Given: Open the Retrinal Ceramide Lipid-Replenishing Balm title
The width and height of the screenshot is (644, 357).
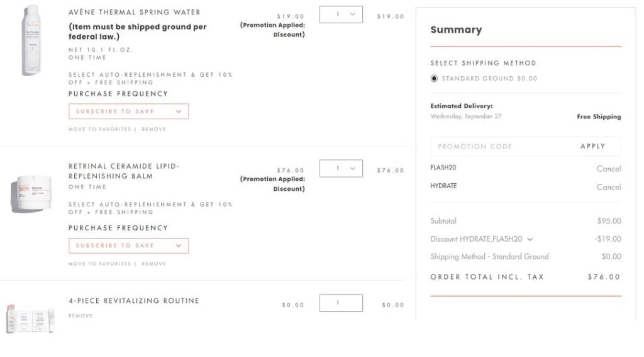Looking at the screenshot, I should coord(123,171).
